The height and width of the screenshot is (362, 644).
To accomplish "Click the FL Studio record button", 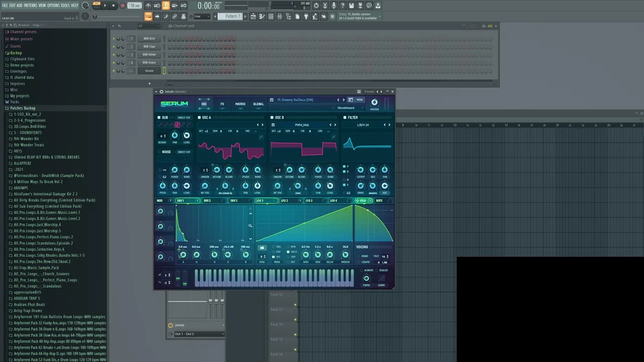I will pyautogui.click(x=122, y=6).
